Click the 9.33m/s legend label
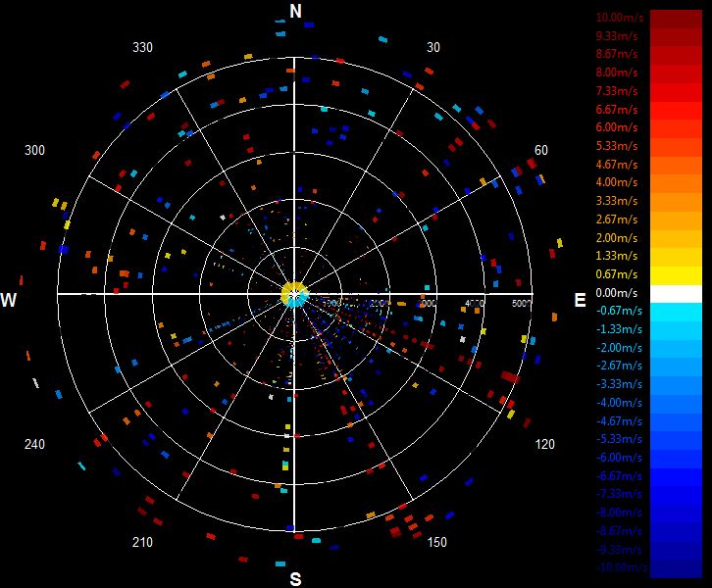712x588 pixels. [x=617, y=36]
